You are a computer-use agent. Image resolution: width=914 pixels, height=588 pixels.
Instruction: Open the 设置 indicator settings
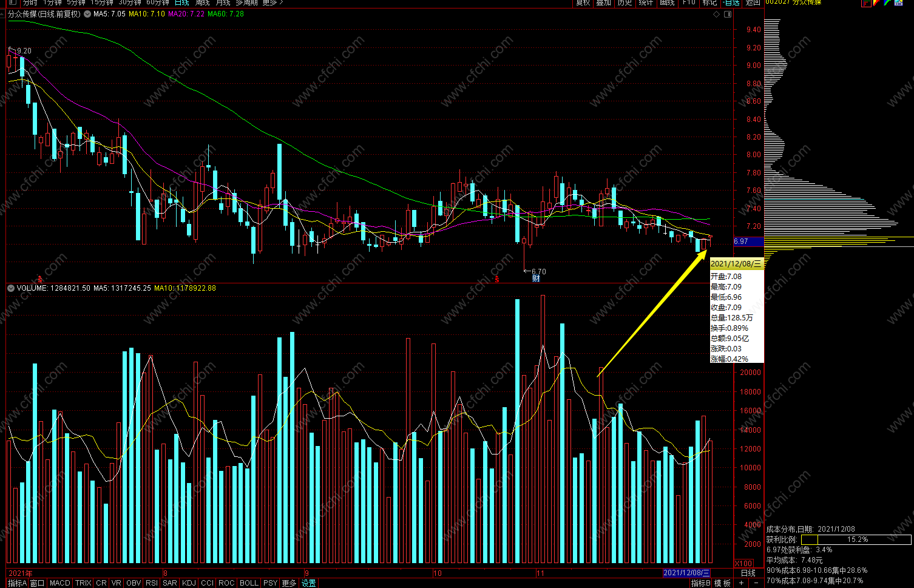tap(309, 583)
